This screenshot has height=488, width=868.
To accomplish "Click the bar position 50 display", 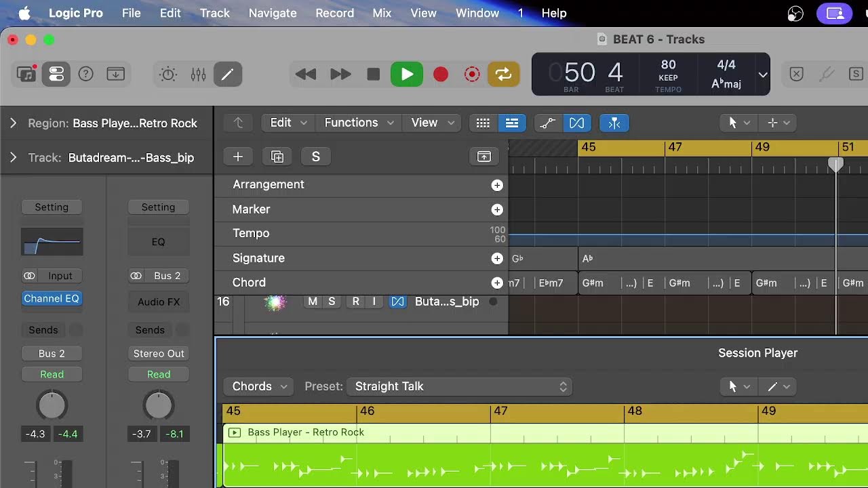I will click(x=580, y=73).
